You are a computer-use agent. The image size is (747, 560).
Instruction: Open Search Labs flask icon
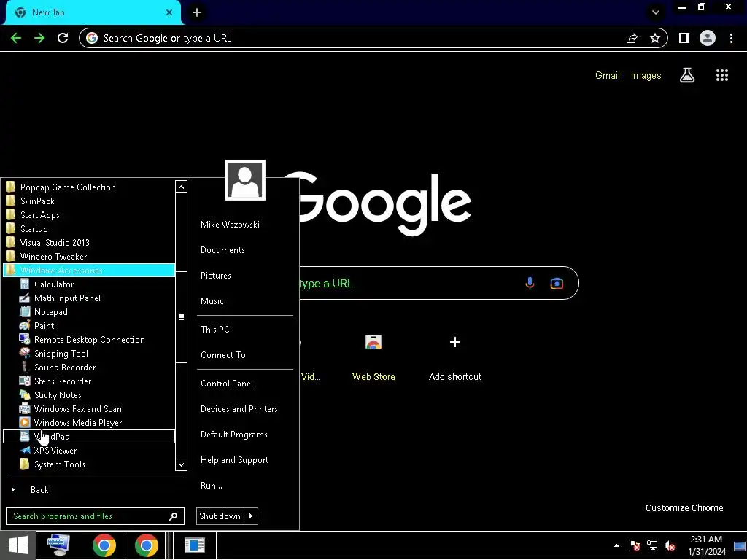(687, 75)
